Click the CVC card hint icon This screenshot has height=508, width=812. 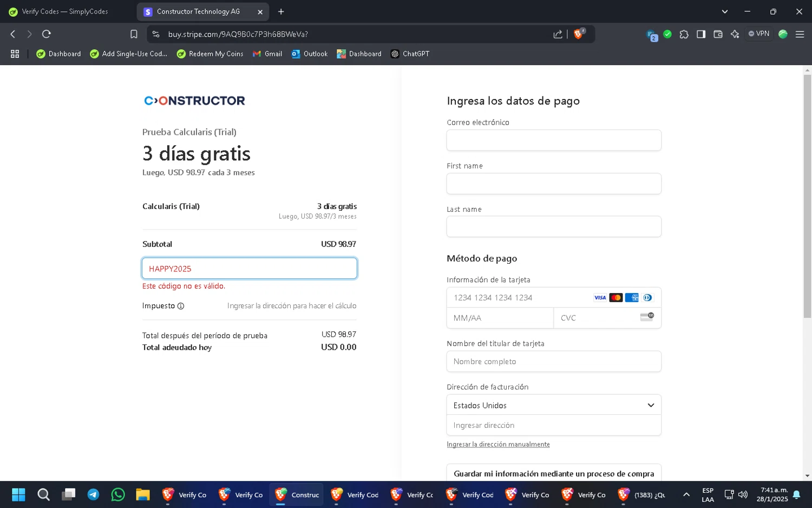click(647, 317)
